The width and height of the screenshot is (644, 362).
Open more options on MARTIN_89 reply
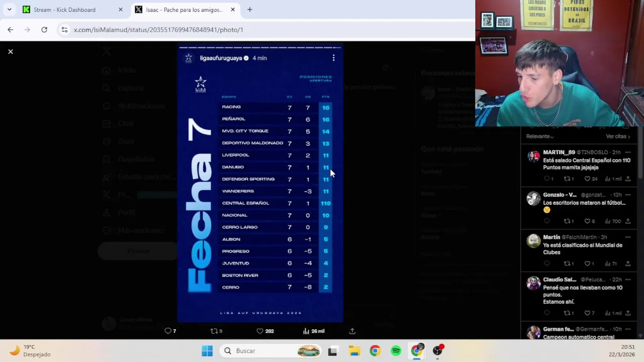coord(628,152)
